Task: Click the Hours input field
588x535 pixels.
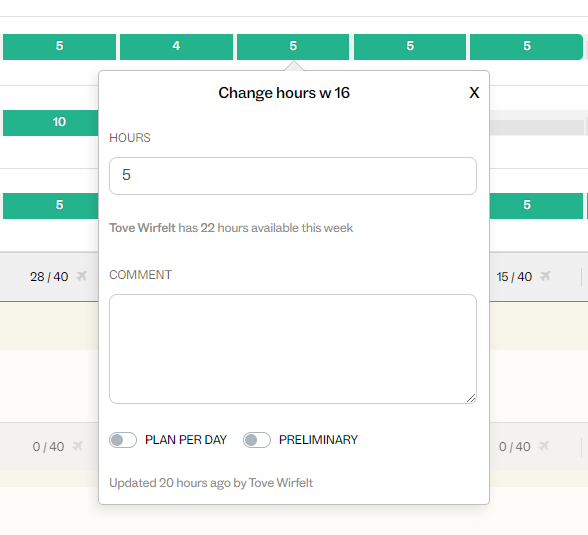Action: [293, 176]
